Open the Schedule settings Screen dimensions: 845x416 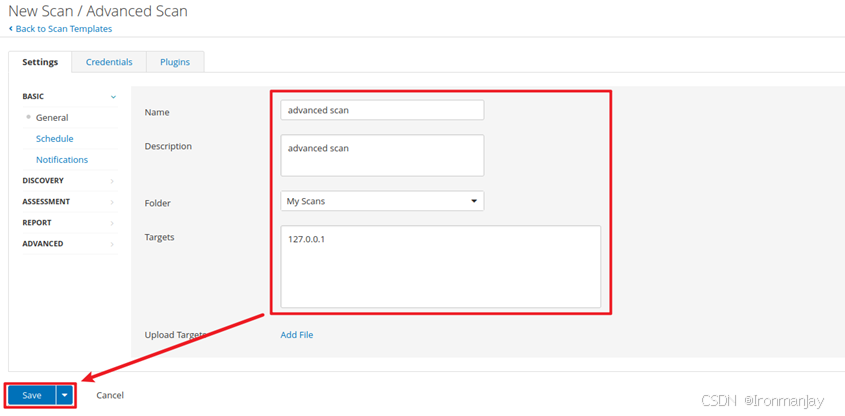54,138
